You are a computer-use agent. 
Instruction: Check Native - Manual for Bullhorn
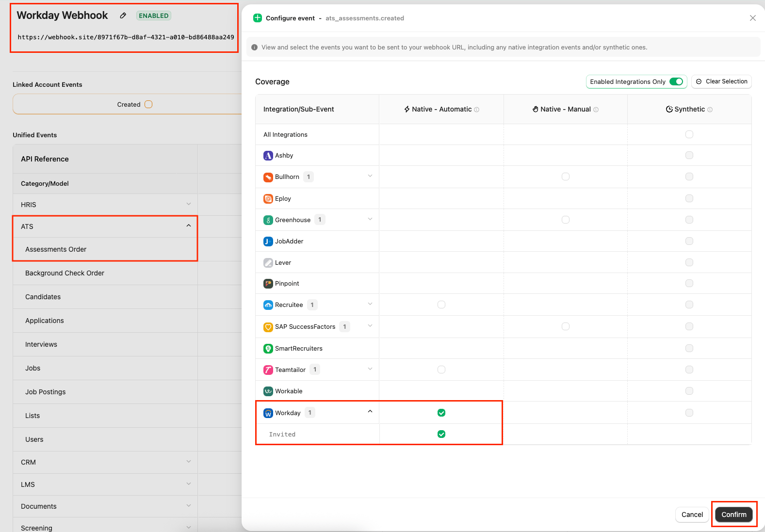[566, 177]
